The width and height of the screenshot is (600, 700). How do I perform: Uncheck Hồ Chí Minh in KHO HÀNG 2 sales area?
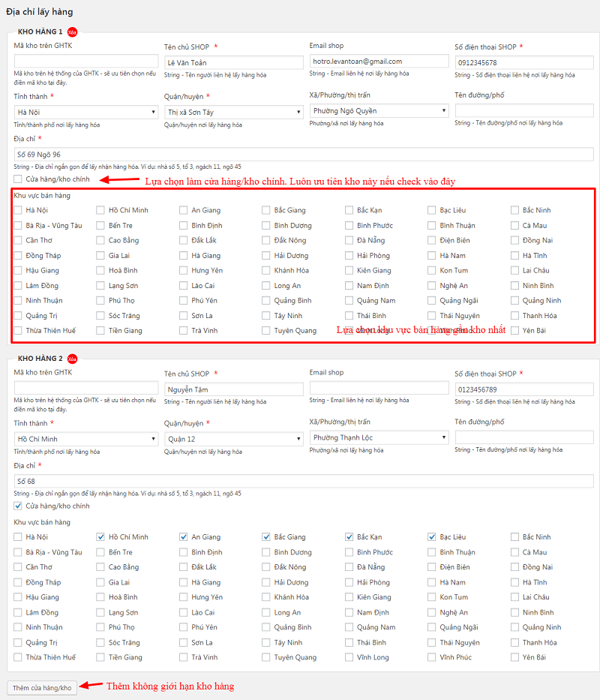[100, 536]
